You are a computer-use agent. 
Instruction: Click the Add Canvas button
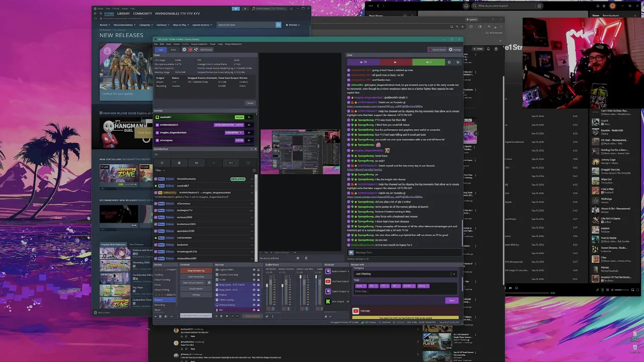(206, 50)
